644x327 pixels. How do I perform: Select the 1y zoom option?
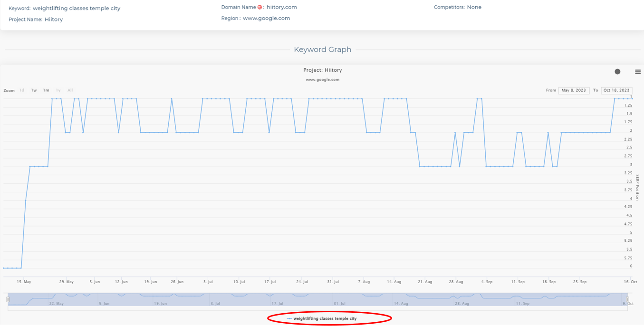[x=58, y=90]
